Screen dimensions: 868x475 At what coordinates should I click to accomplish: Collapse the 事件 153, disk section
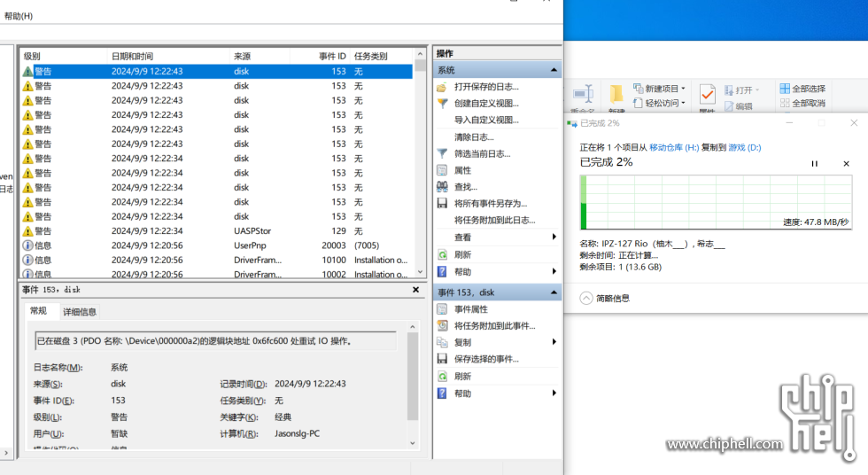[x=554, y=292]
